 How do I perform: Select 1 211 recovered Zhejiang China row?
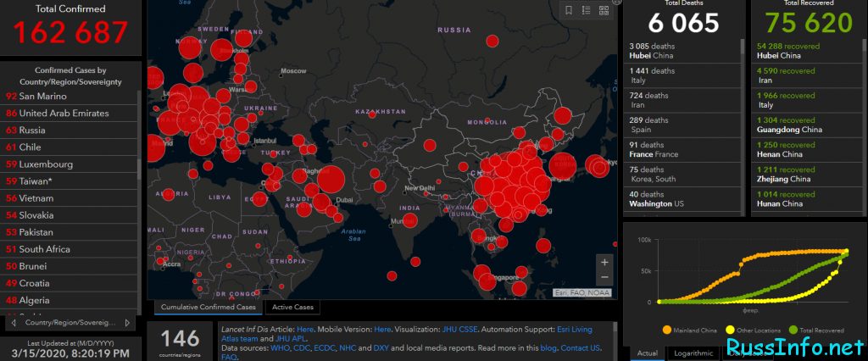click(805, 175)
